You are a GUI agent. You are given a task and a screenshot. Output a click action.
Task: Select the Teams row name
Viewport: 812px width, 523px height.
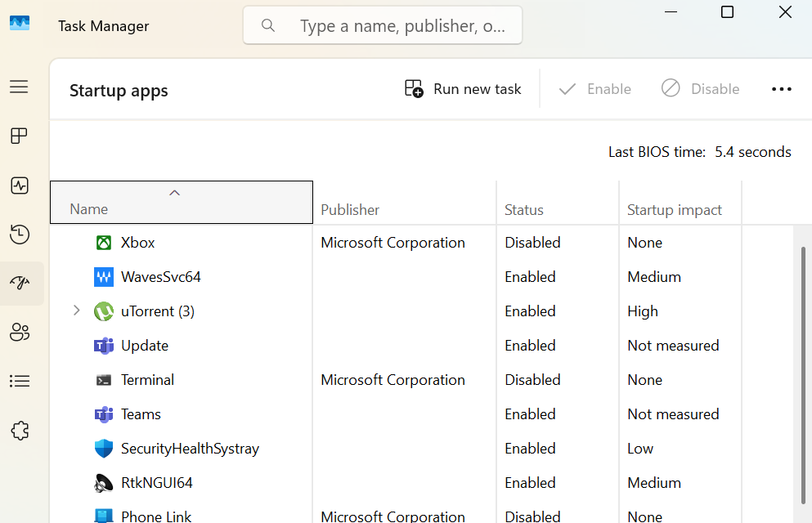coord(141,414)
